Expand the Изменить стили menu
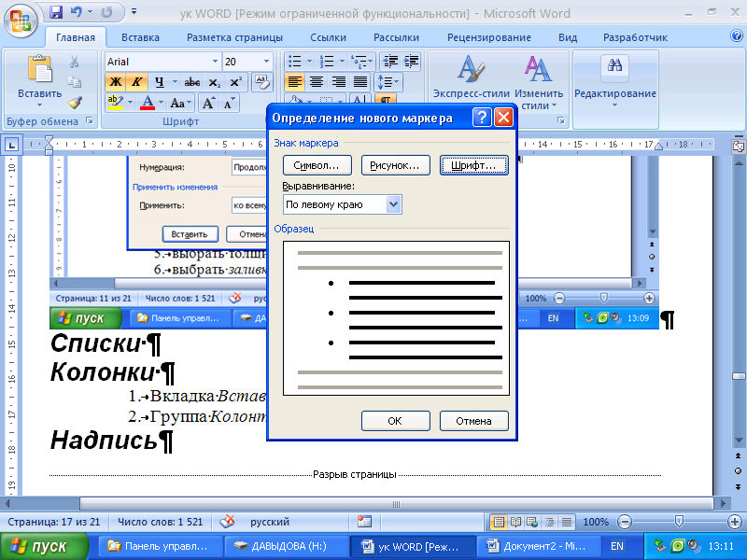Screen dimensions: 747x560 (x=539, y=81)
